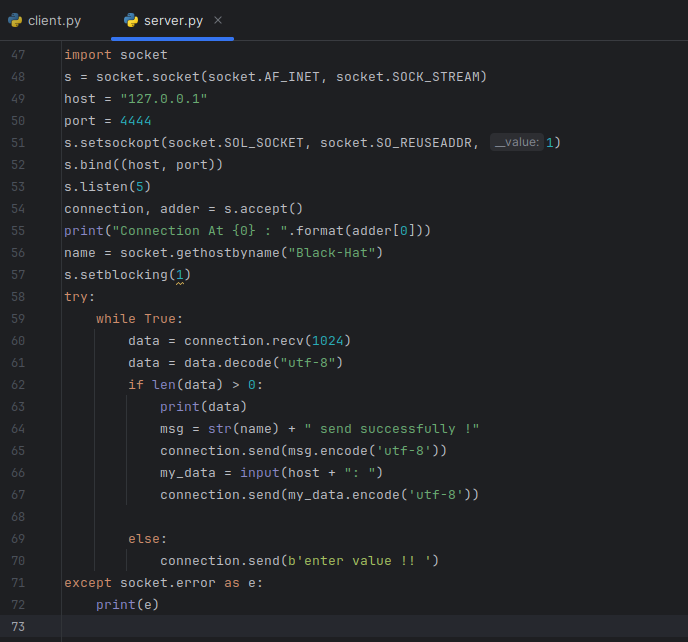Click 'print(e)' statement
Screen dimensions: 688x642
coord(127,604)
